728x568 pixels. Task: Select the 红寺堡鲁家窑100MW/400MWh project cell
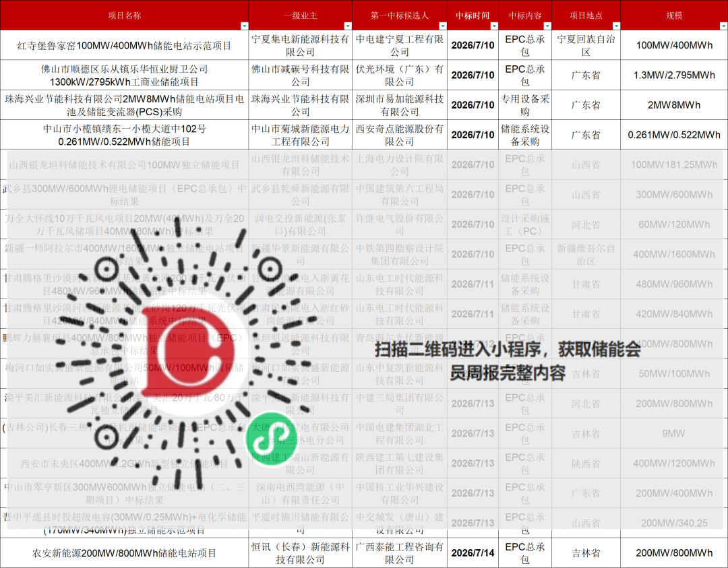pos(125,45)
